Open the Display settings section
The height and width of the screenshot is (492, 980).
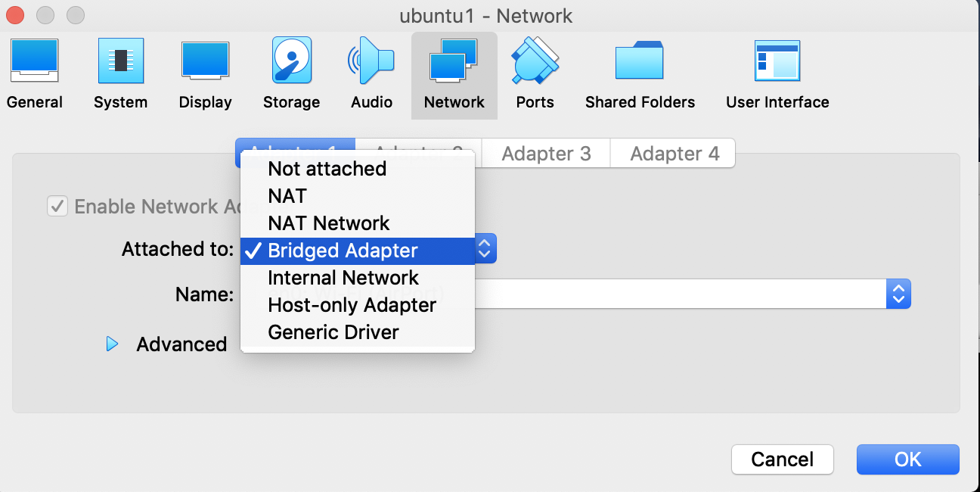tap(205, 75)
